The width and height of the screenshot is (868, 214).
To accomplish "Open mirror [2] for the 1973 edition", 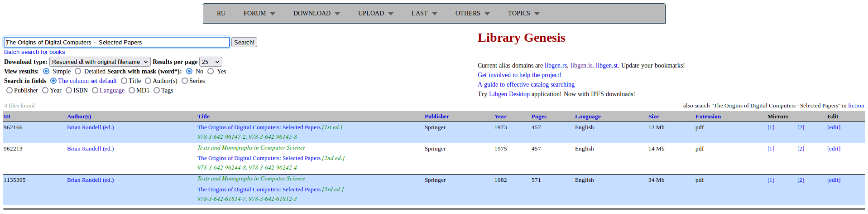I will (x=801, y=127).
